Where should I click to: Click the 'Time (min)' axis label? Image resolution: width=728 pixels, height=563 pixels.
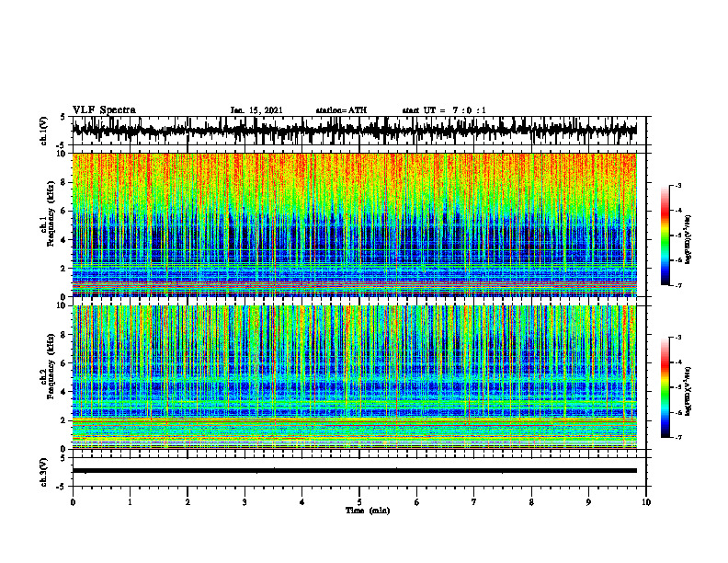tap(368, 511)
